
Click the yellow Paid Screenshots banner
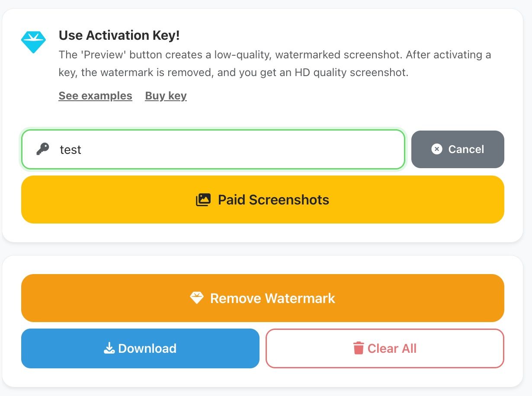point(263,200)
